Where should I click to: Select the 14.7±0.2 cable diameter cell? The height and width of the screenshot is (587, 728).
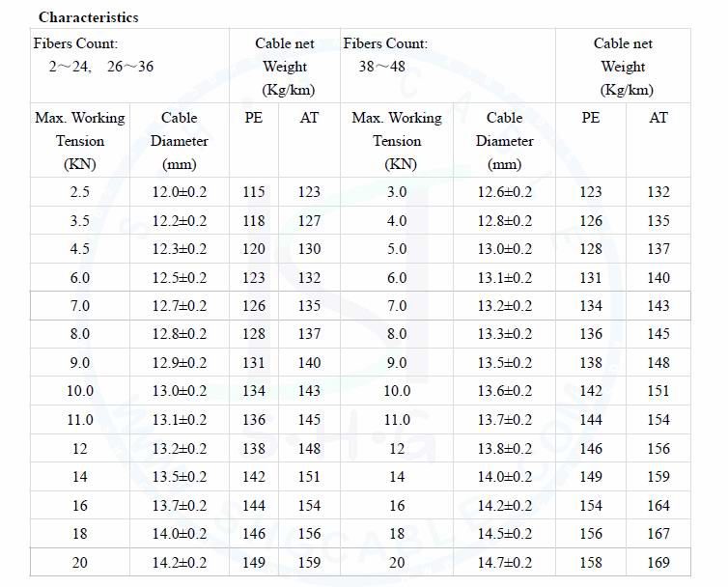pos(505,563)
